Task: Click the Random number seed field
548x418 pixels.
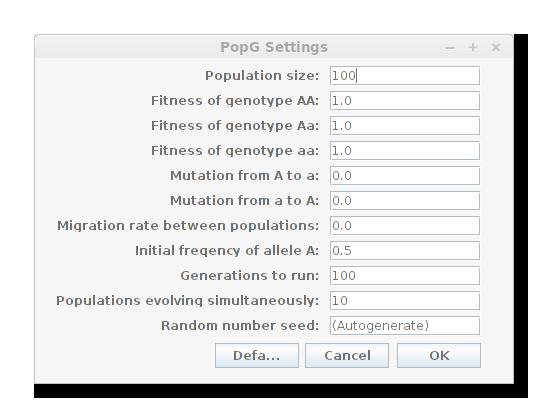Action: point(405,325)
